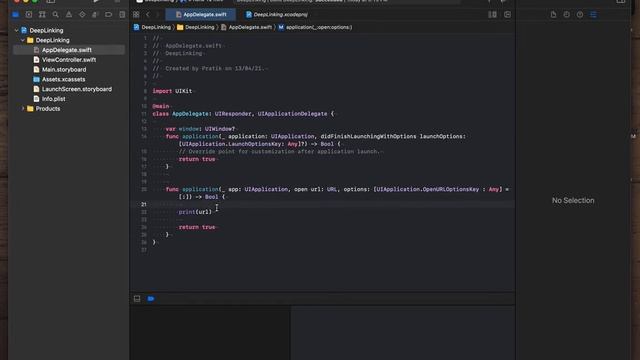Open the Test navigator diamond icon
The image size is (640, 360).
coord(82,15)
